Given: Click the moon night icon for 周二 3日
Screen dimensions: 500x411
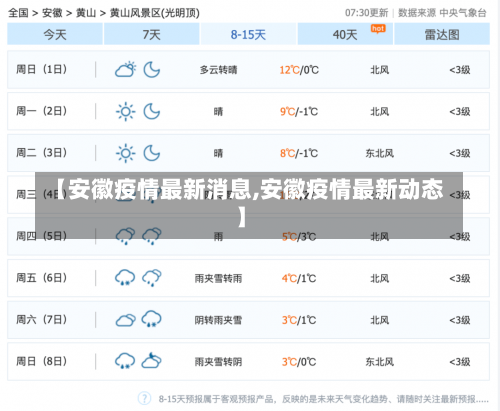Looking at the screenshot, I should [x=152, y=153].
